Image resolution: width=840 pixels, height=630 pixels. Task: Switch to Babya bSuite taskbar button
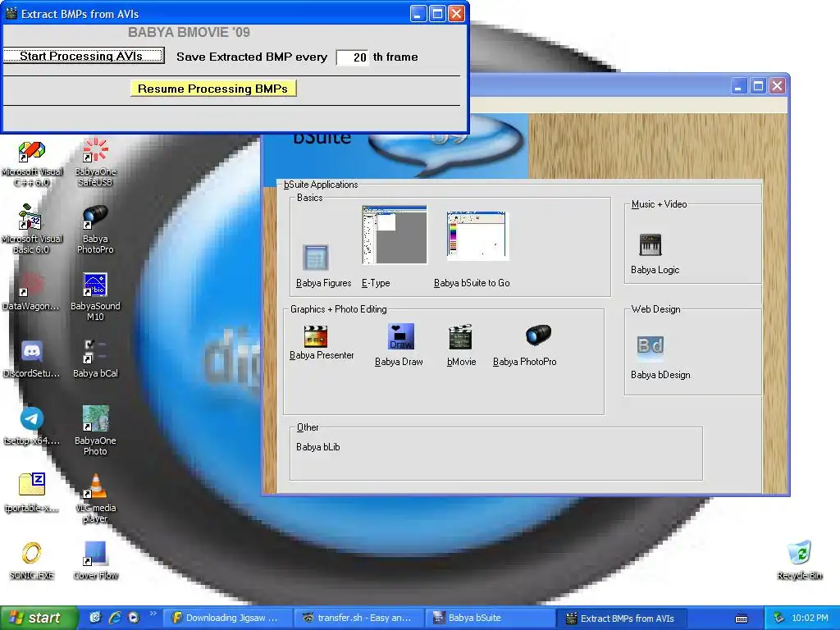pos(491,618)
